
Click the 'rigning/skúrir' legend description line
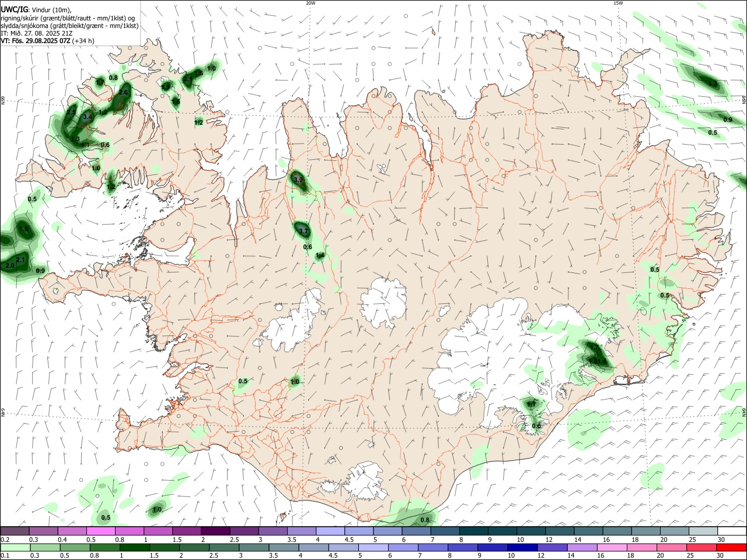point(68,18)
